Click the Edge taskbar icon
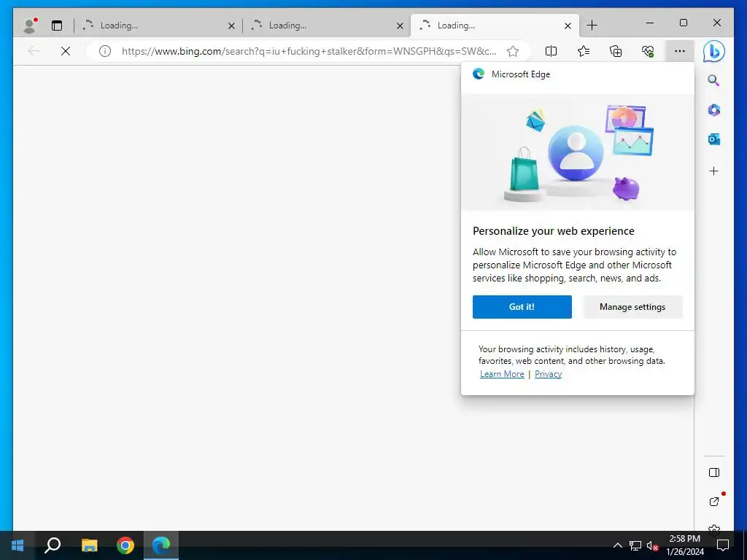The width and height of the screenshot is (747, 560). pos(161,545)
